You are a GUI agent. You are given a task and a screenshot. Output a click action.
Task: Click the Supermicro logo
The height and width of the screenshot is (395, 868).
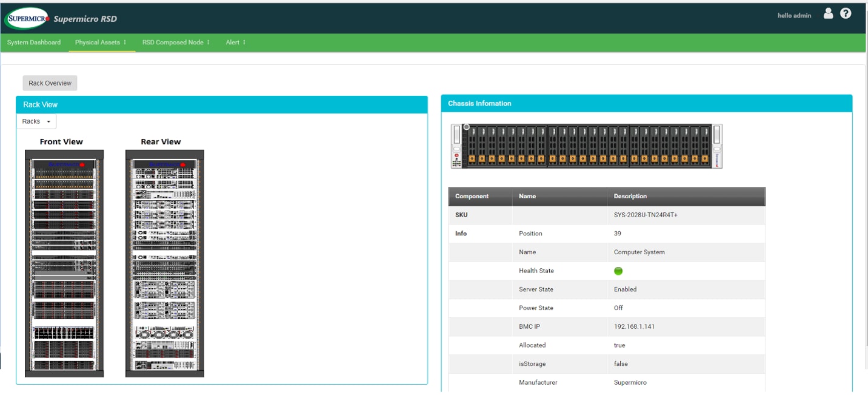[x=27, y=18]
